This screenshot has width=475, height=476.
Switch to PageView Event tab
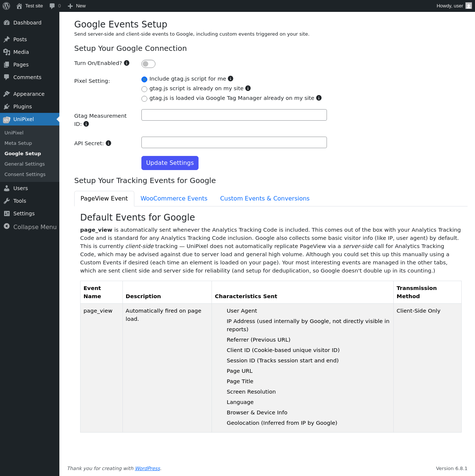point(104,199)
